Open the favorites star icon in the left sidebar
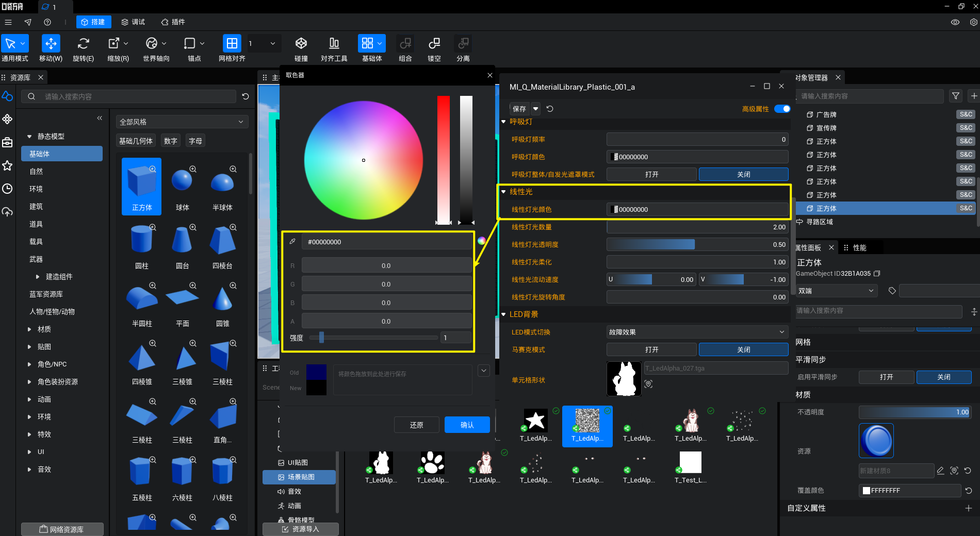The image size is (980, 536). click(7, 165)
